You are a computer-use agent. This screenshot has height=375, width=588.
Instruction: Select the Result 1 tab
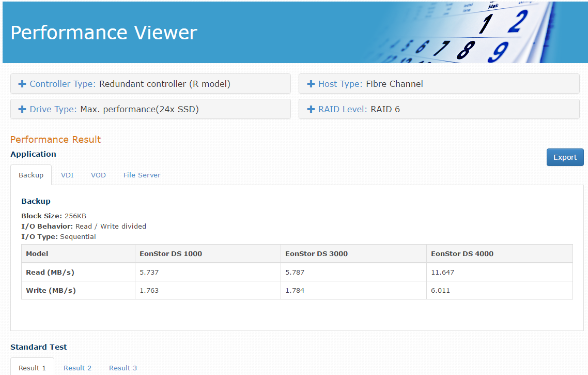tap(32, 368)
